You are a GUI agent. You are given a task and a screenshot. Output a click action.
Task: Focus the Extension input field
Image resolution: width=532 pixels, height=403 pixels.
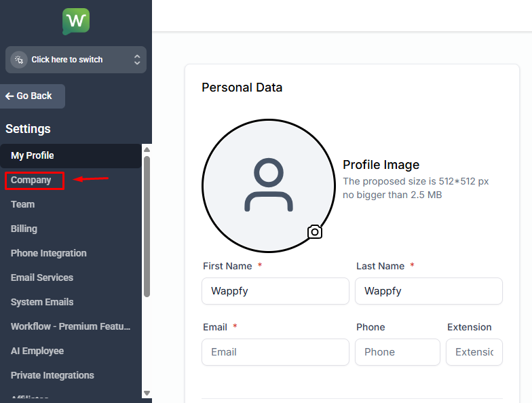pos(474,352)
